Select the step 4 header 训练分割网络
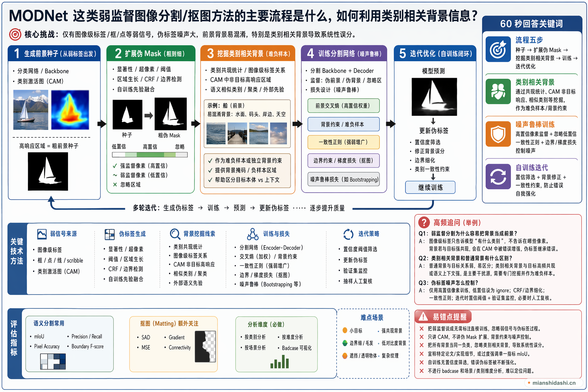The width and height of the screenshot is (588, 392). pos(344,53)
